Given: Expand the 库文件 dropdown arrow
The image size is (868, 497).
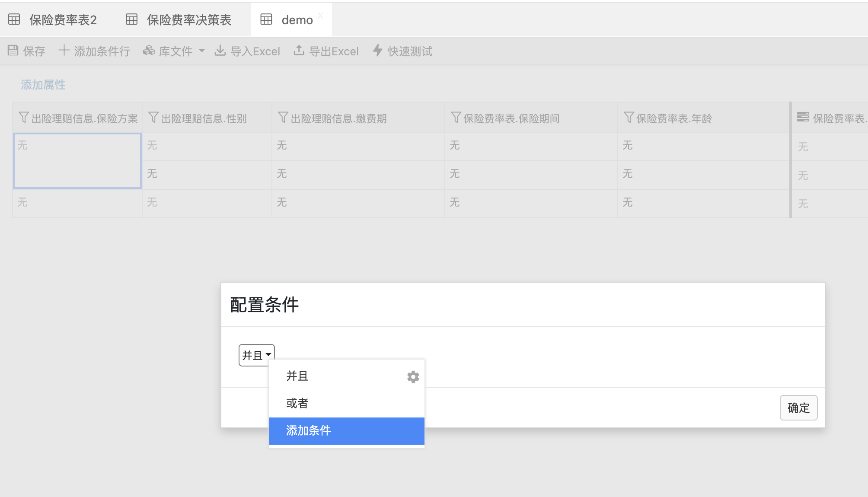Looking at the screenshot, I should pos(202,51).
